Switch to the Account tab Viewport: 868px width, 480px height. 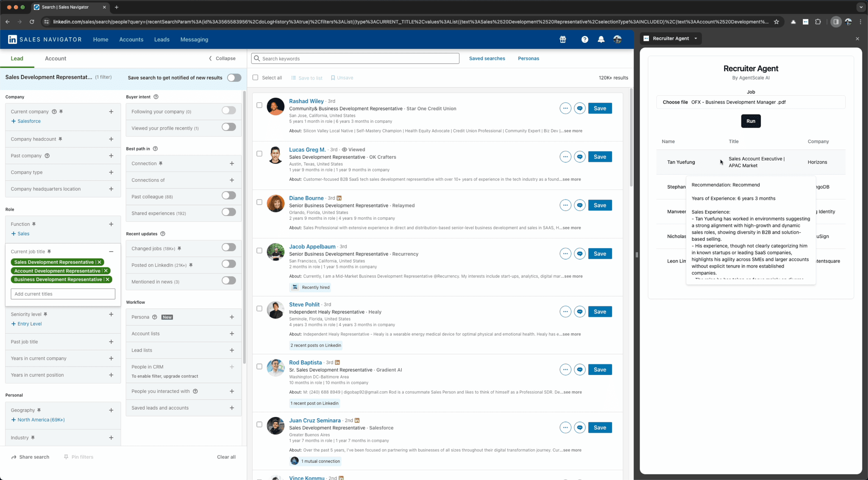[x=56, y=58]
